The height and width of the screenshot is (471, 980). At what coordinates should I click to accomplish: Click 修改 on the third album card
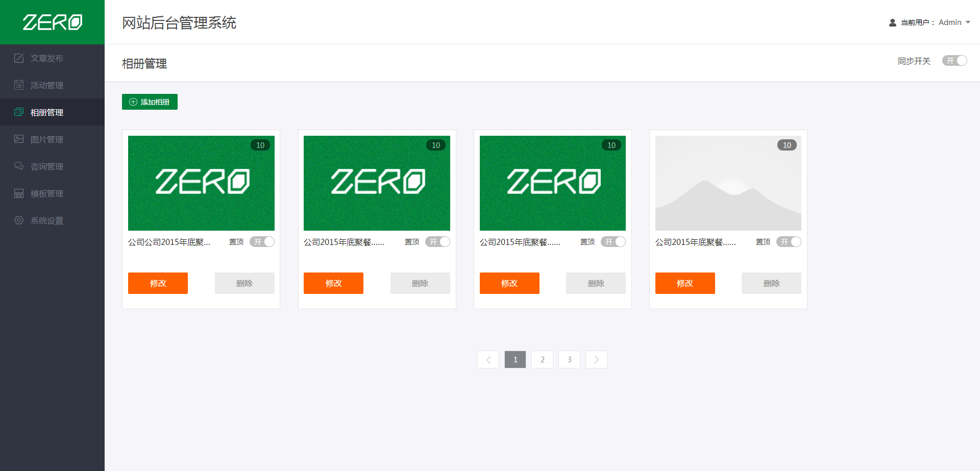point(509,283)
